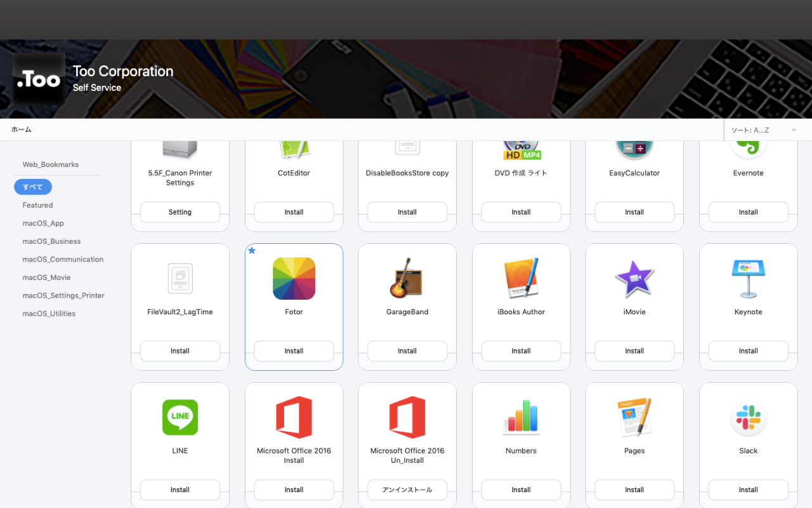The image size is (812, 508).
Task: Click the DisableBooksStore copy title
Action: point(407,173)
